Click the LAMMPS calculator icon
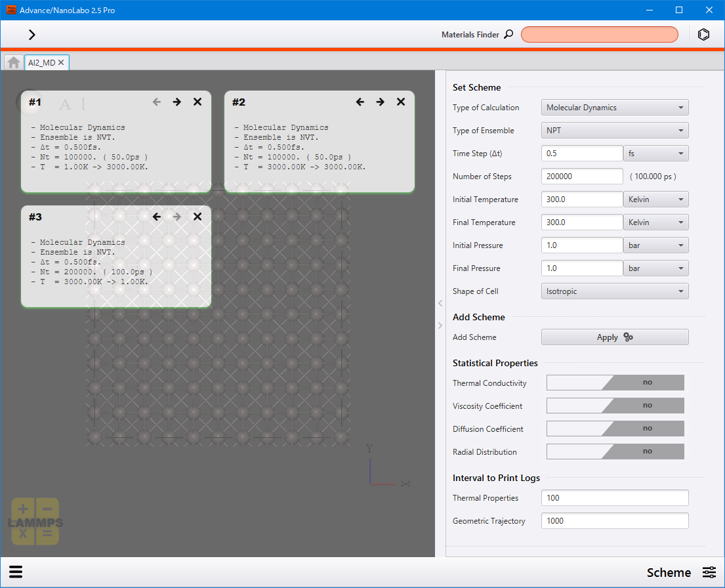 35,521
